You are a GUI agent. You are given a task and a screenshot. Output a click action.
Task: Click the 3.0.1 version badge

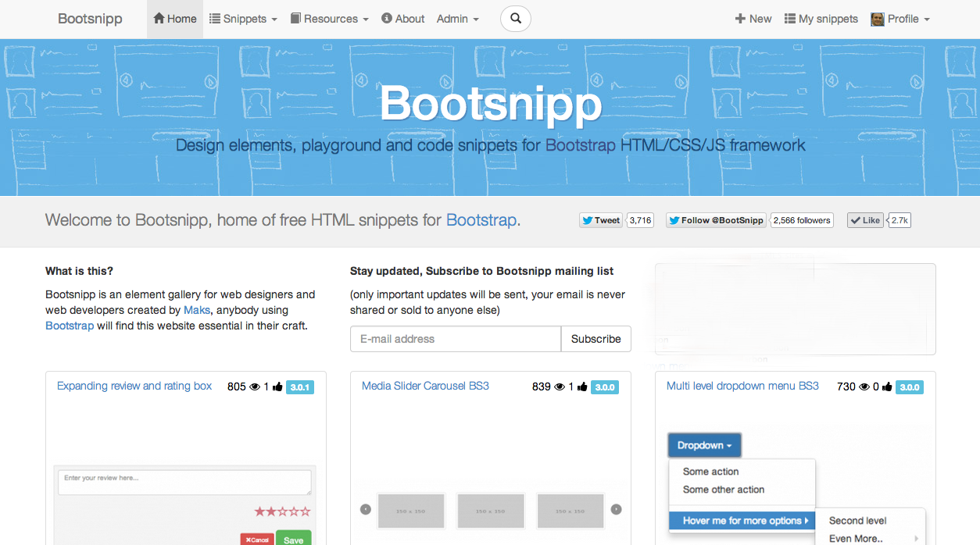point(300,386)
